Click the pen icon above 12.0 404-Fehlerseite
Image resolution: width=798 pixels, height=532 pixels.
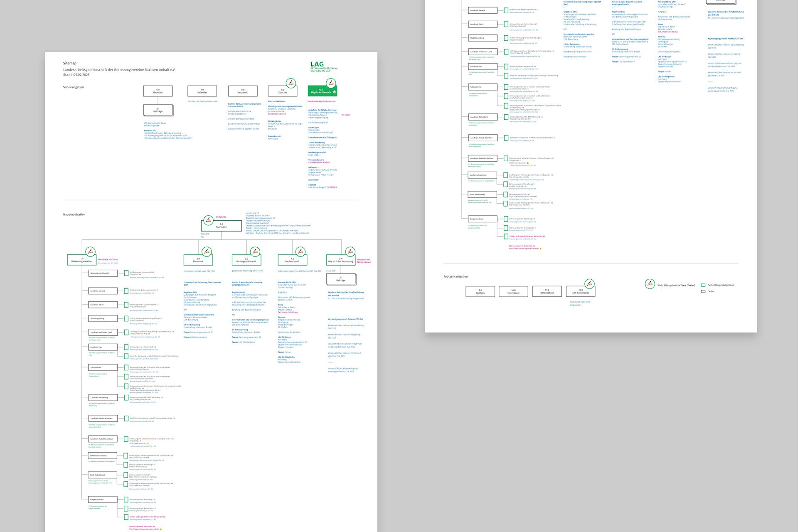pos(589,284)
